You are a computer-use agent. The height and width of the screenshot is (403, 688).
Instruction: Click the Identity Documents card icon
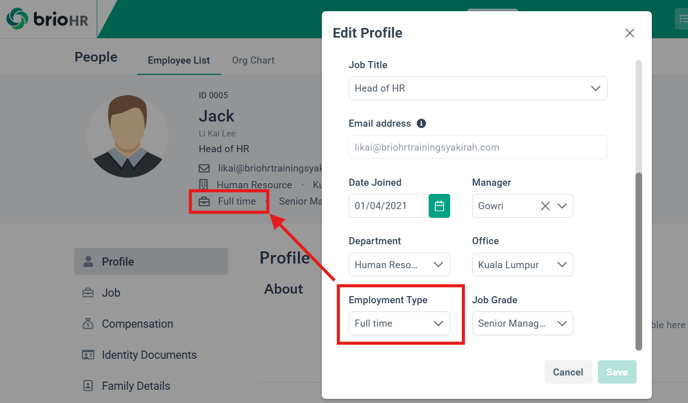point(88,354)
